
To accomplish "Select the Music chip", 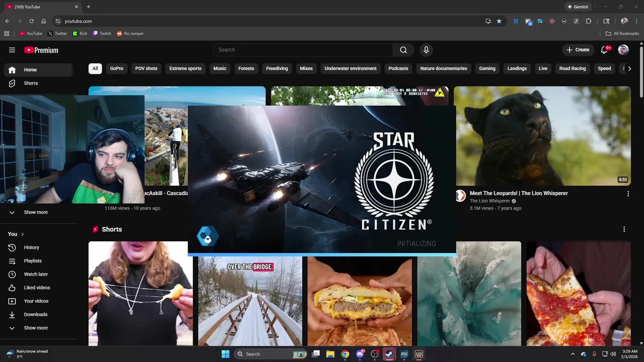I will tap(220, 68).
